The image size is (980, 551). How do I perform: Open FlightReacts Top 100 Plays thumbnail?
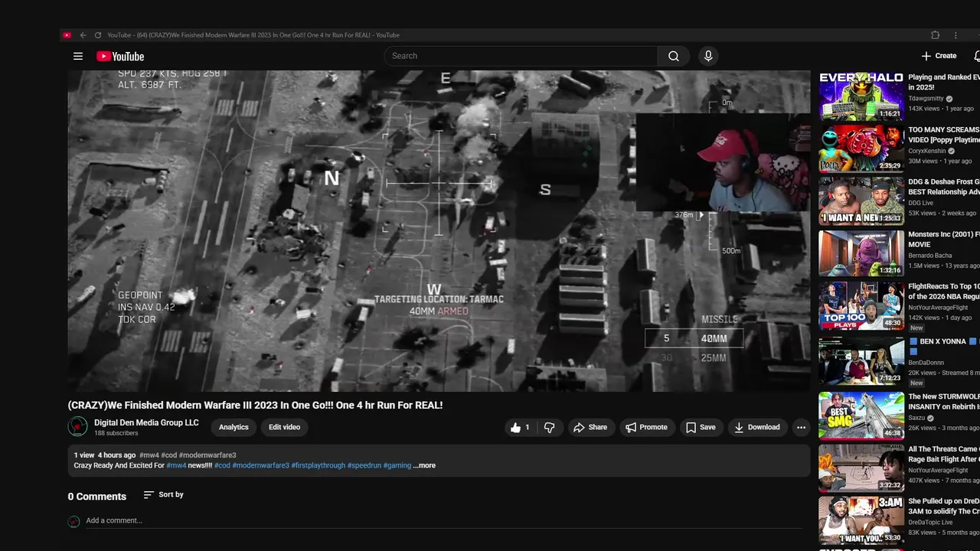[861, 306]
